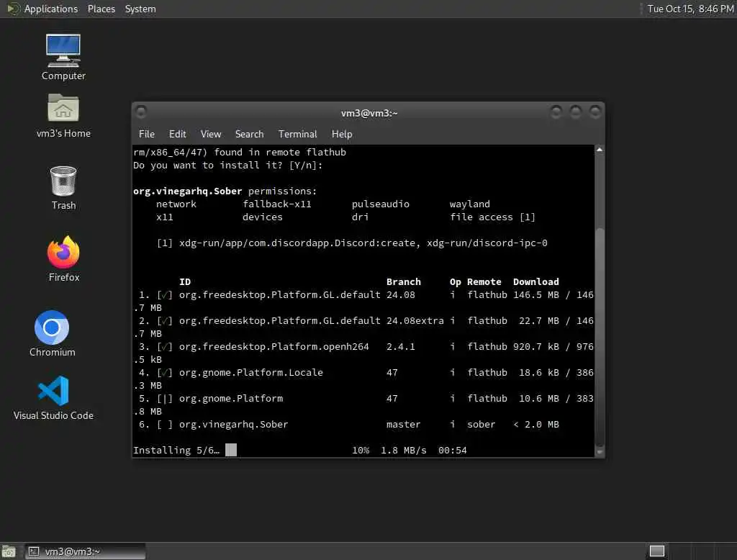737x560 pixels.
Task: Open the System menu
Action: pyautogui.click(x=140, y=9)
